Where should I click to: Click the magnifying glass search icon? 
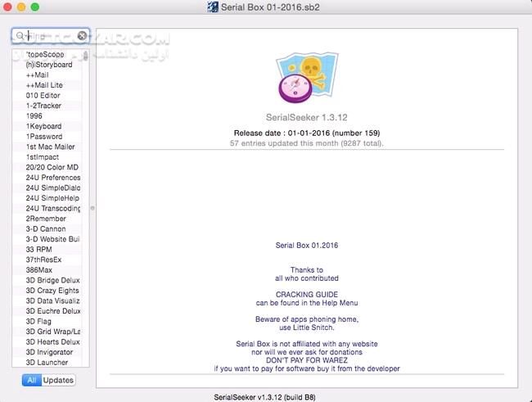[x=20, y=36]
